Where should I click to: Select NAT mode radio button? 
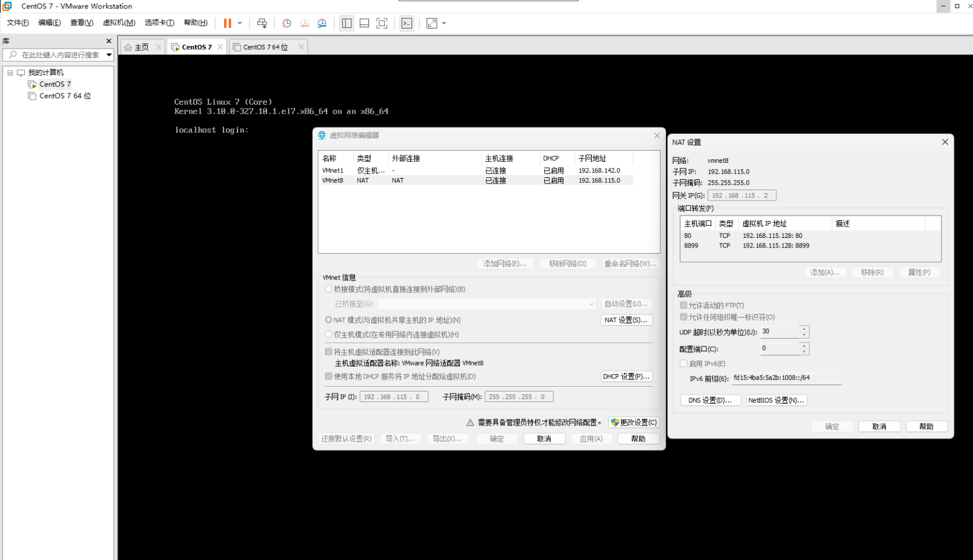[x=328, y=320]
